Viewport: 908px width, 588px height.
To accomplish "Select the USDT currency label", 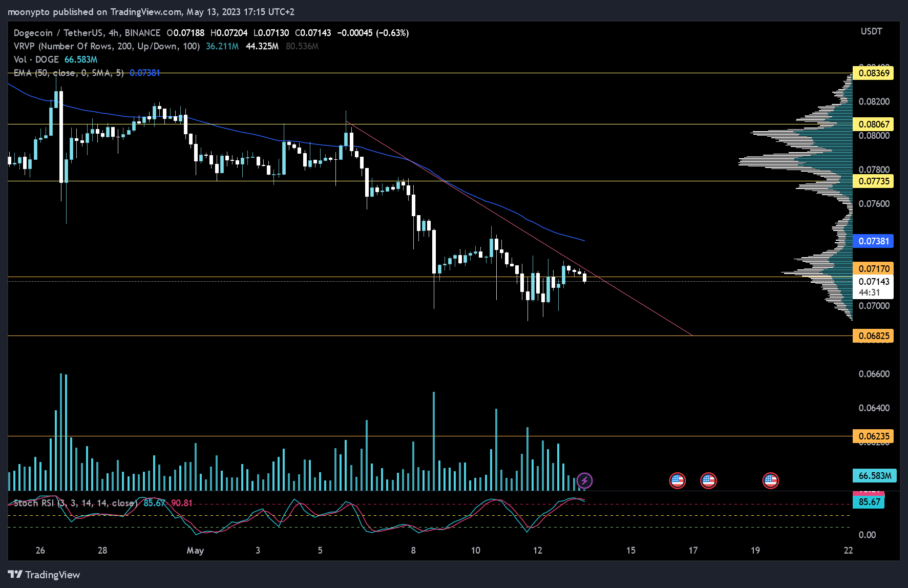I will pyautogui.click(x=871, y=31).
